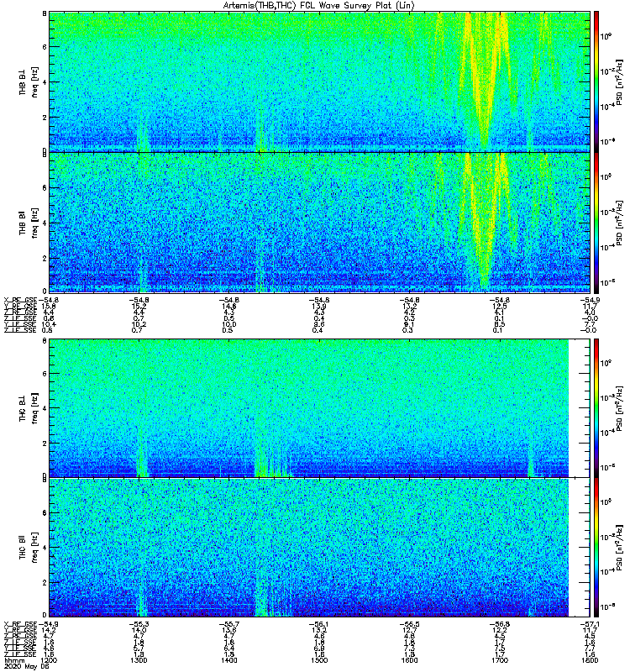Click the '1300' time tick label
This screenshot has width=630, height=672.
139,660
